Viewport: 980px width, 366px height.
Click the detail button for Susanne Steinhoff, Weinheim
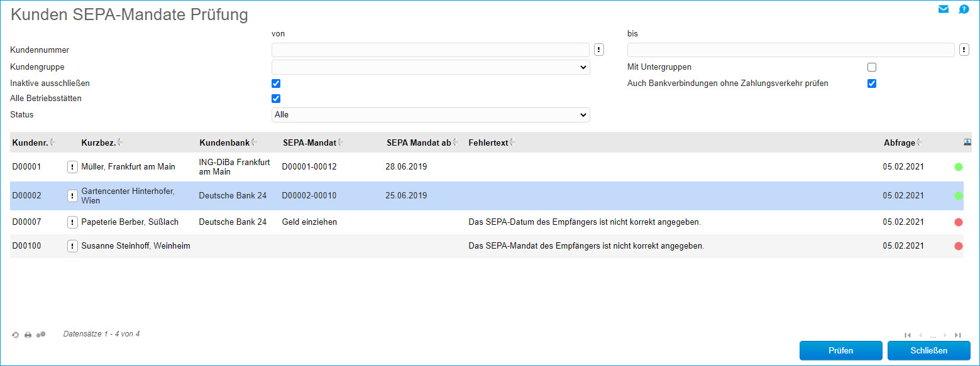click(x=72, y=246)
